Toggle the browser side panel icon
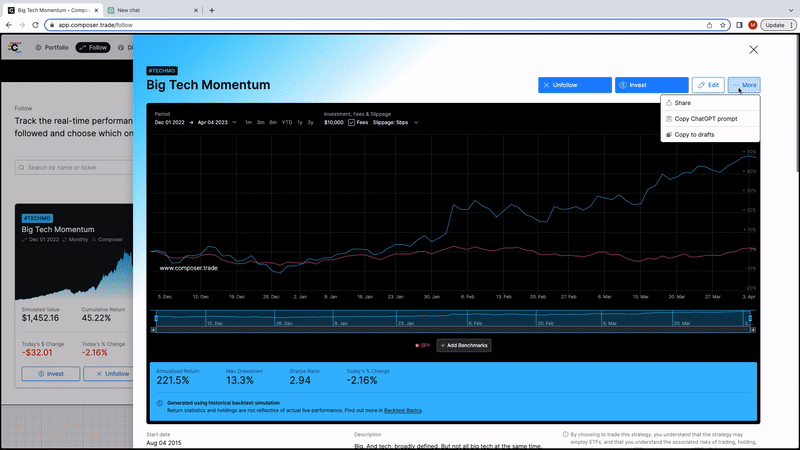Screen dimensions: 800x450 pyautogui.click(x=739, y=25)
